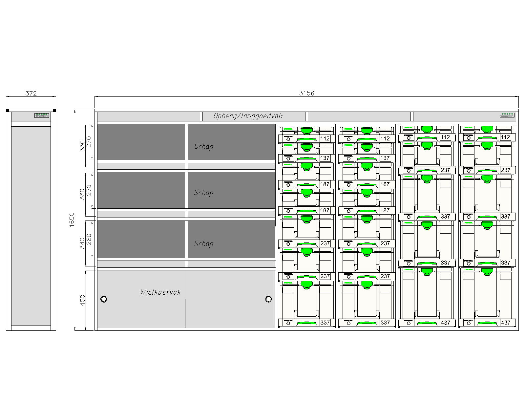The height and width of the screenshot is (420, 525).
Task: Select the lowest Schap shelf label
Action: 203,243
